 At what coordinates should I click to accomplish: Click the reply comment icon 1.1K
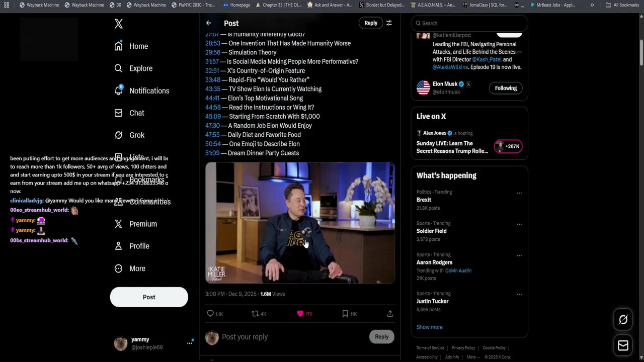point(210,314)
